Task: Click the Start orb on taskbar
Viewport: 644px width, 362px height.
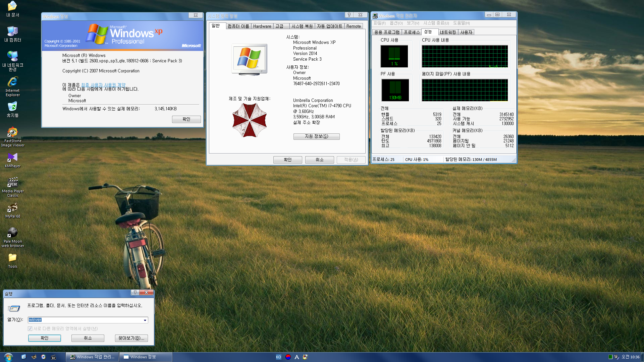Action: coord(8,357)
